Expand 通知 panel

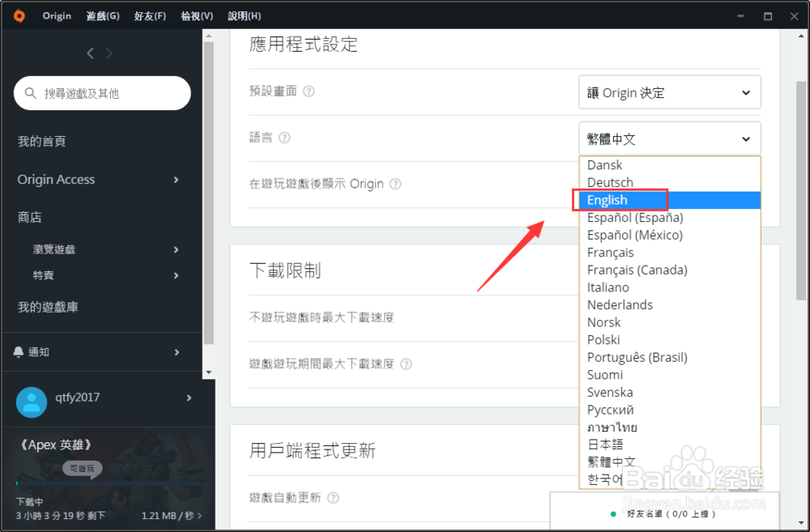[x=177, y=352]
